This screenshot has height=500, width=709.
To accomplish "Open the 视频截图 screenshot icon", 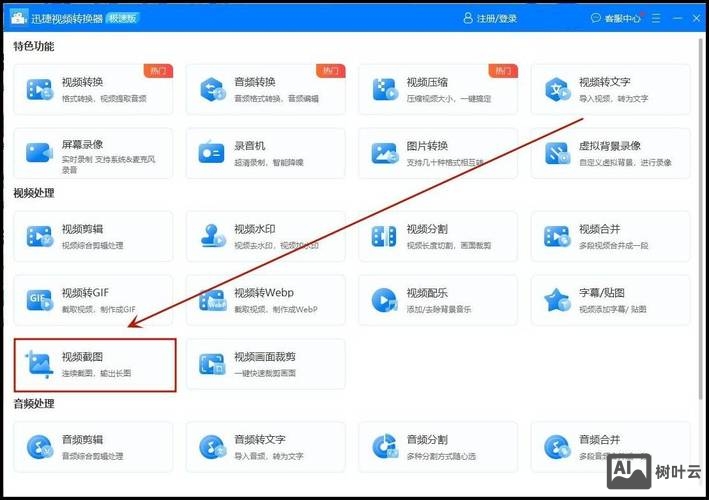I will click(x=39, y=364).
